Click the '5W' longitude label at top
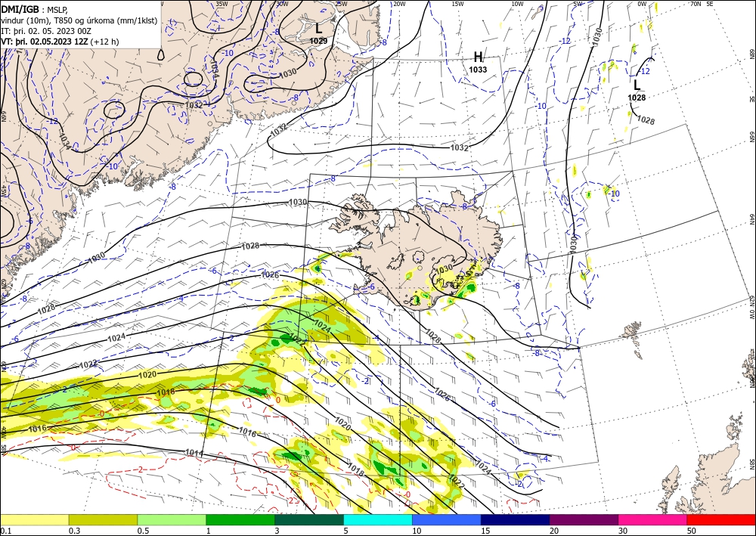The height and width of the screenshot is (536, 756). [578, 4]
